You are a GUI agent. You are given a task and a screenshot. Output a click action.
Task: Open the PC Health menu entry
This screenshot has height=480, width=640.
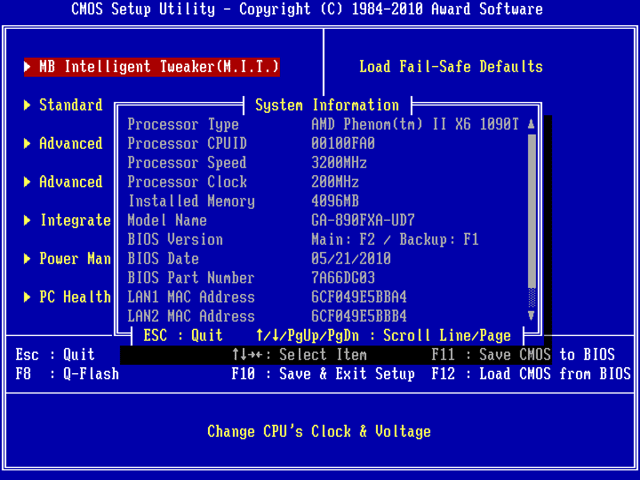tap(75, 297)
